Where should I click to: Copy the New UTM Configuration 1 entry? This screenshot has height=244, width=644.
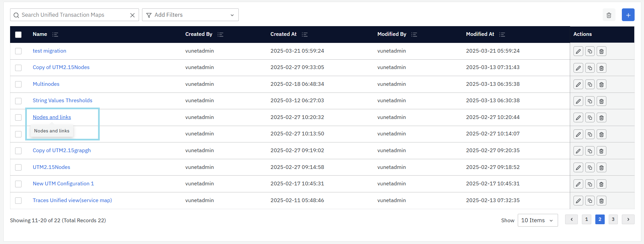590,184
